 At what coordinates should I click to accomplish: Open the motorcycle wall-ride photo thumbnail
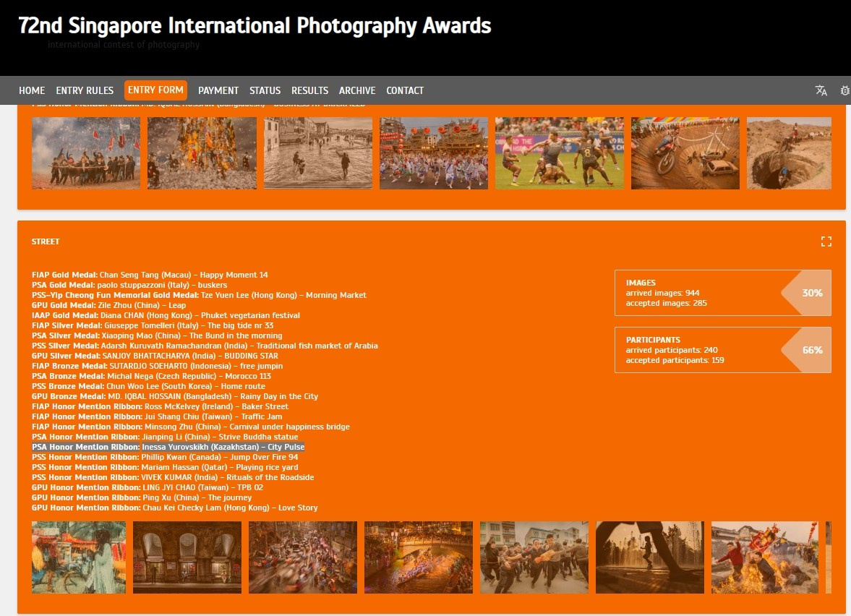[x=685, y=153]
